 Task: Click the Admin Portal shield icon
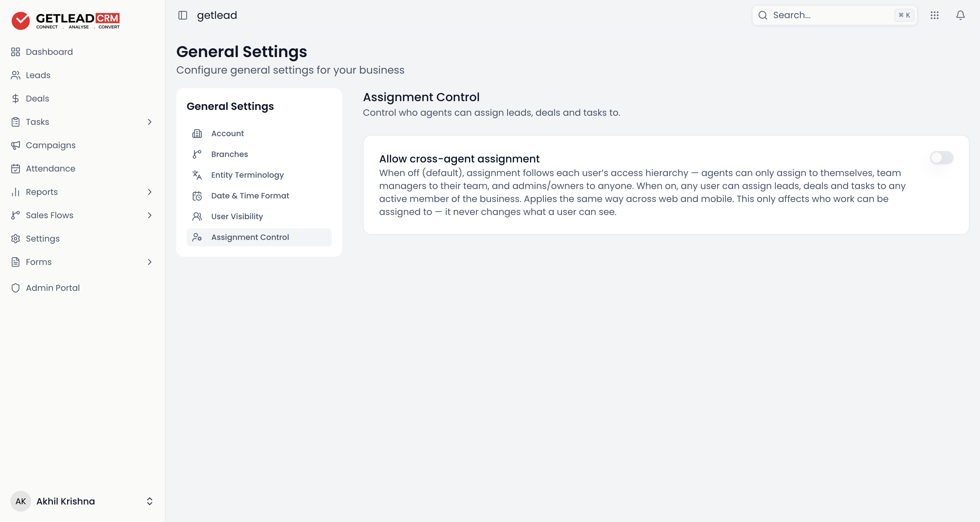16,288
